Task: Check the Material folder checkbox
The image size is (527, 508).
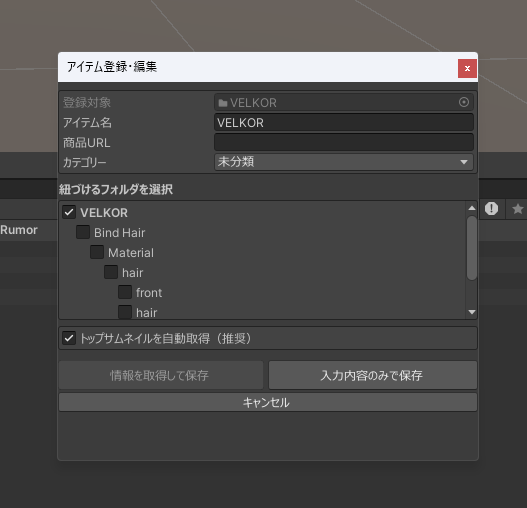Action: coord(97,252)
